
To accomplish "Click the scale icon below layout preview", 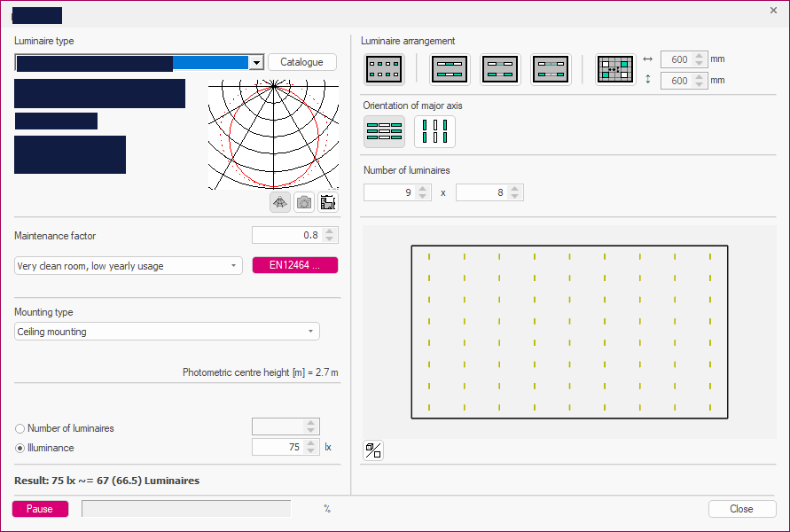I will click(373, 450).
